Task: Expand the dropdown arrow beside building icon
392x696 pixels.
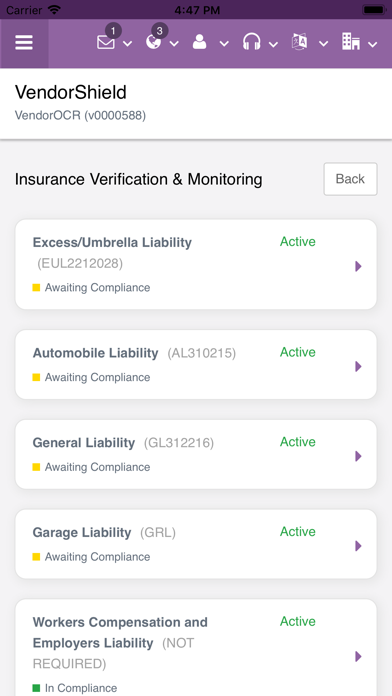Action: 372,44
